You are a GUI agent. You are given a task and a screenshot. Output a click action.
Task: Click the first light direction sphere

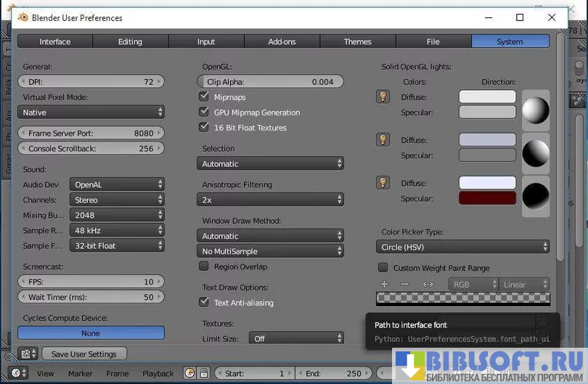[536, 110]
